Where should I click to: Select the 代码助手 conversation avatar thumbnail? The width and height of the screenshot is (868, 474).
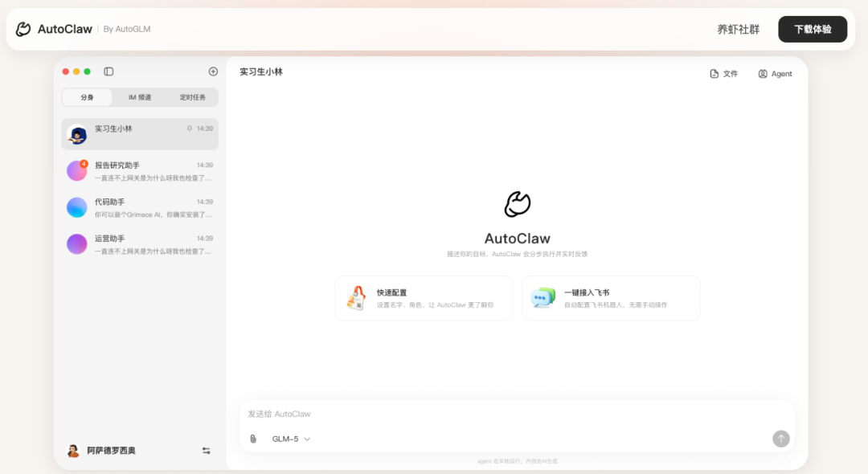(x=76, y=207)
